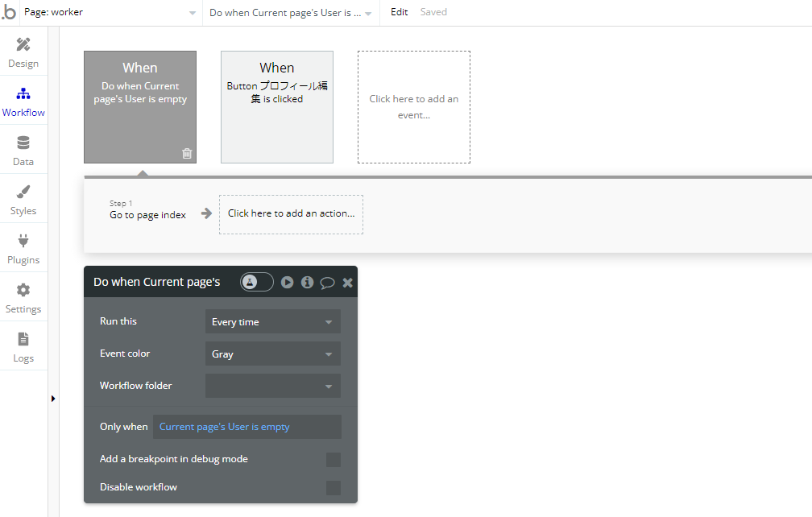This screenshot has width=812, height=517.
Task: Select the 'Current page's User is empty' event
Action: 140,107
